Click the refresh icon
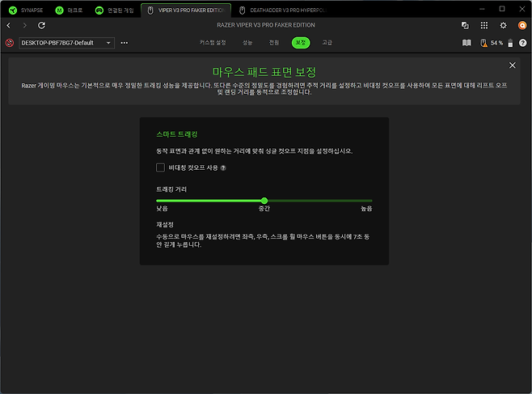Image resolution: width=532 pixels, height=394 pixels. pyautogui.click(x=41, y=25)
